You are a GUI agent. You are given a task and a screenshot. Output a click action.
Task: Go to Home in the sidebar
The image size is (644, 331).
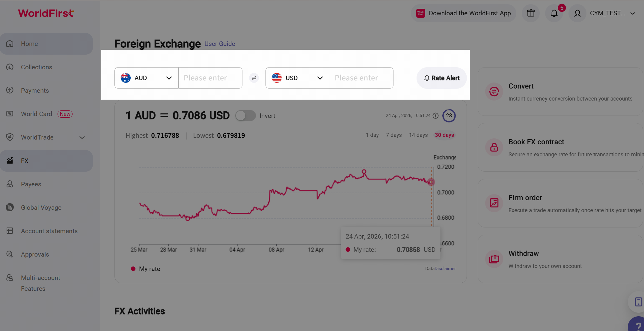(x=46, y=44)
